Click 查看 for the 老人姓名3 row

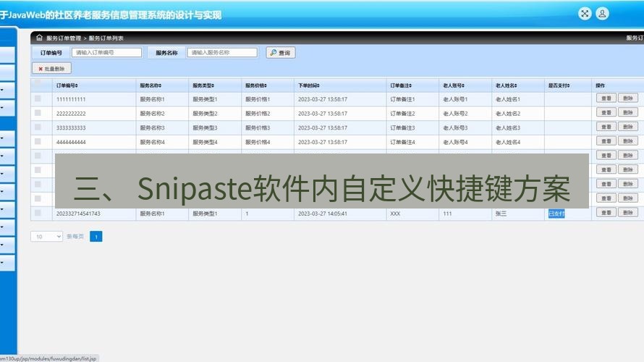606,127
